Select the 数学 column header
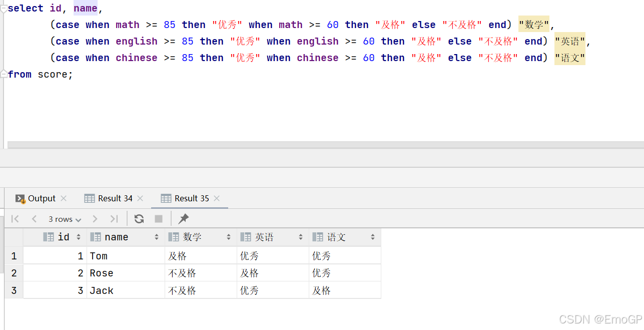The width and height of the screenshot is (644, 330). (201, 237)
